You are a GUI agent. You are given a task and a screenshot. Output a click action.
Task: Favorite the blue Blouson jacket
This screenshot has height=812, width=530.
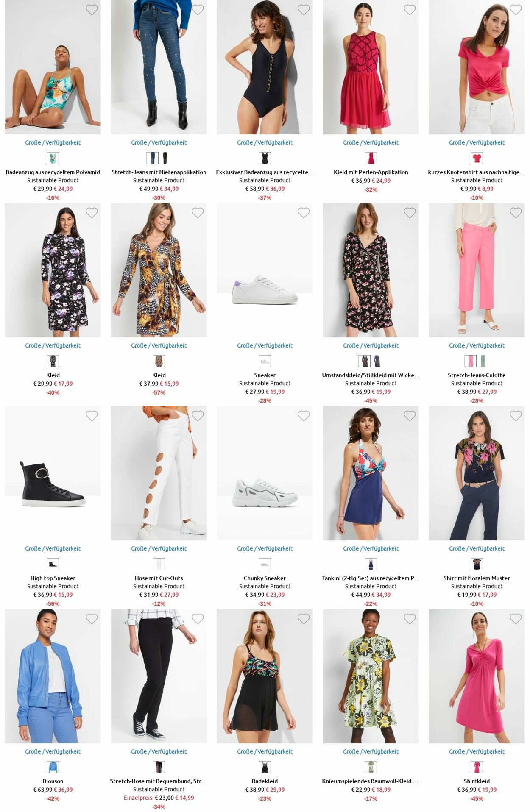(x=92, y=619)
